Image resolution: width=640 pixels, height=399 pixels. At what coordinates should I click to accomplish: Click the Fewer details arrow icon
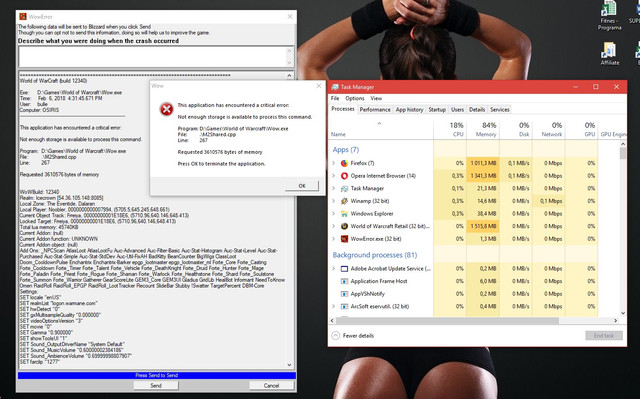click(336, 335)
